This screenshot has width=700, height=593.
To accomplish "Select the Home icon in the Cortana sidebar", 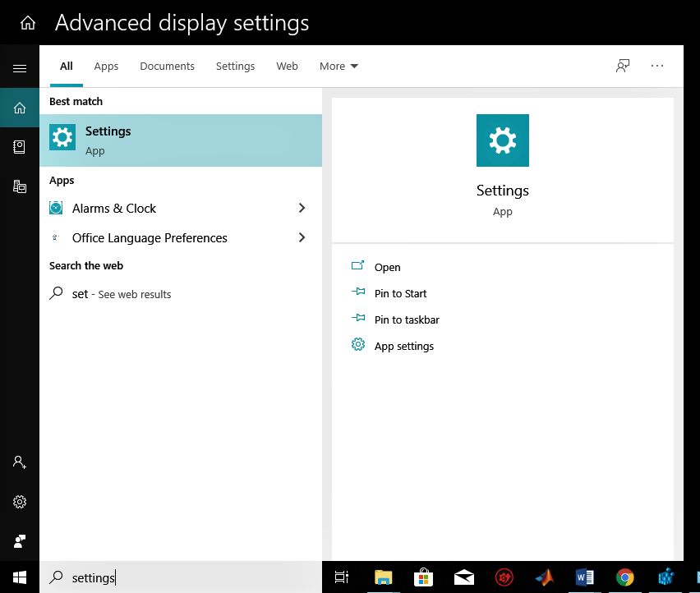I will (20, 108).
